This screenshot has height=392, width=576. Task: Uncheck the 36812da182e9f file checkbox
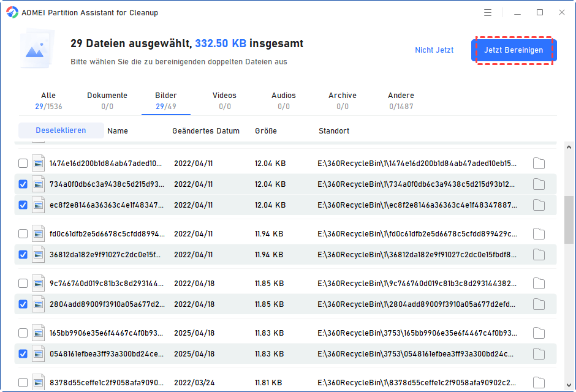(23, 254)
